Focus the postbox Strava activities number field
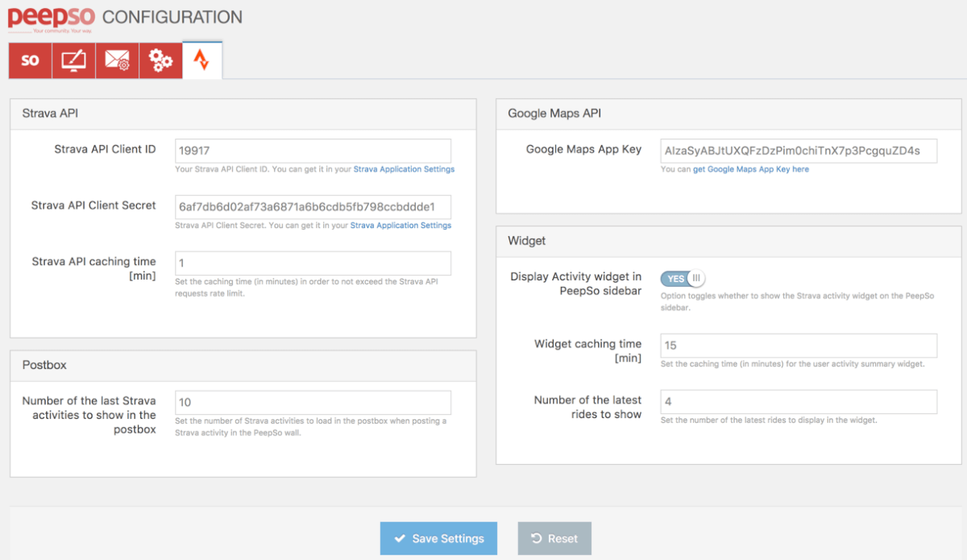 coord(313,403)
